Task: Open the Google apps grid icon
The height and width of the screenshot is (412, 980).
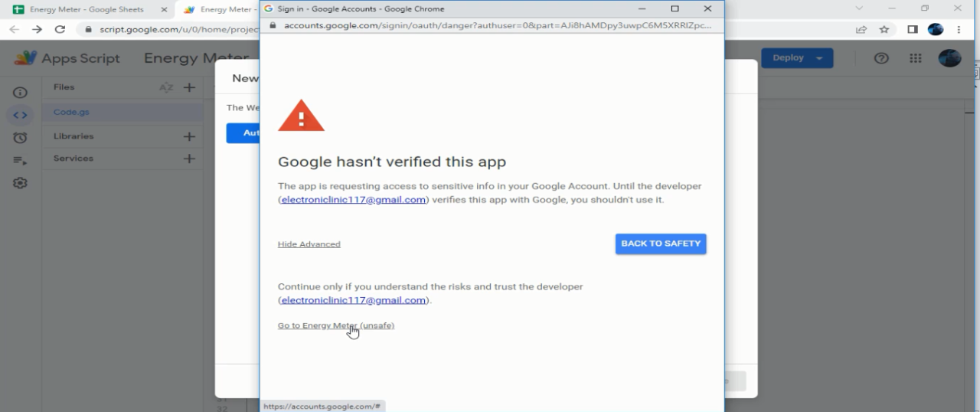Action: pyautogui.click(x=916, y=58)
